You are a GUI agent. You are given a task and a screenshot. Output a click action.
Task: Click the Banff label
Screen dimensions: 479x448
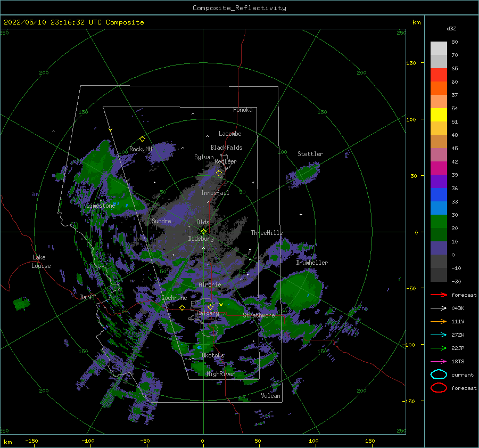coord(88,297)
